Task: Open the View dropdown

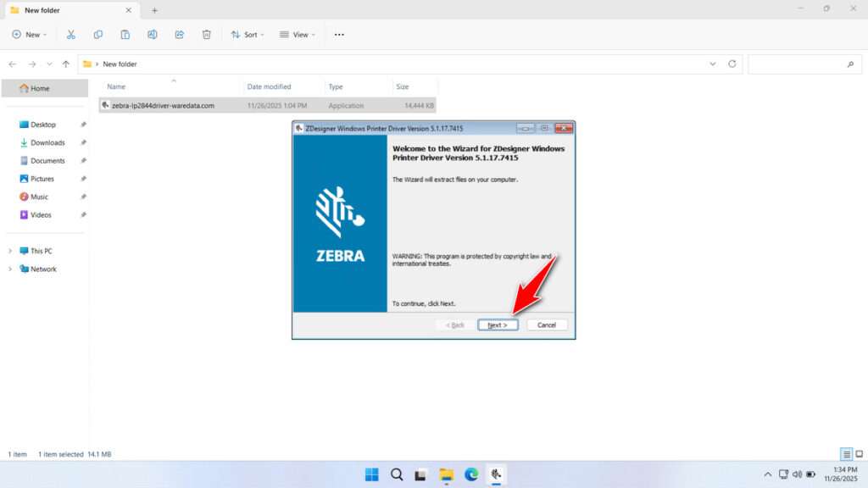Action: pos(298,35)
